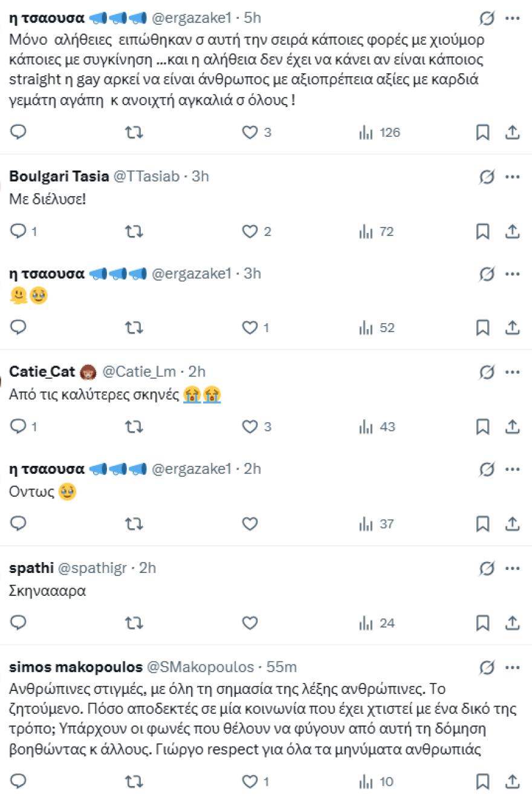
Task: Open the simos makopoulos profile name
Action: (76, 667)
